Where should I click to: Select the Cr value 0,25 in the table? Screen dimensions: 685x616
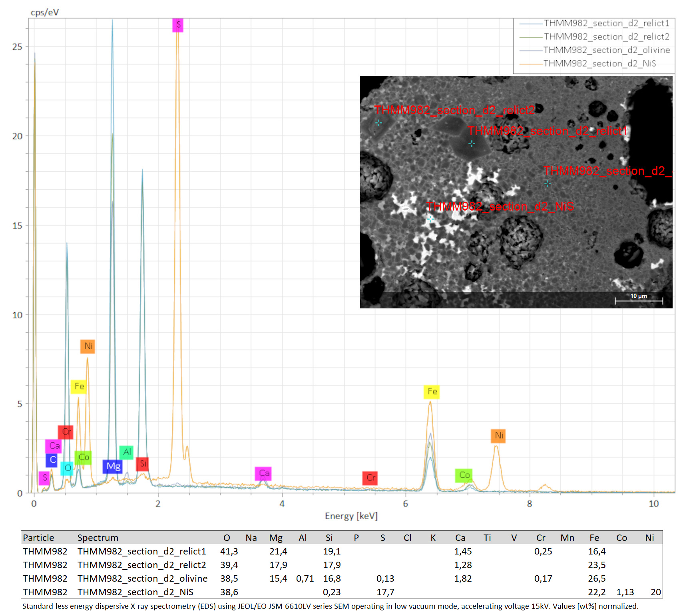click(543, 551)
